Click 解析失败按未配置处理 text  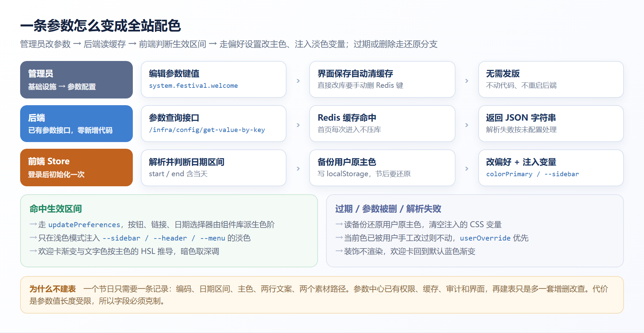click(x=521, y=130)
